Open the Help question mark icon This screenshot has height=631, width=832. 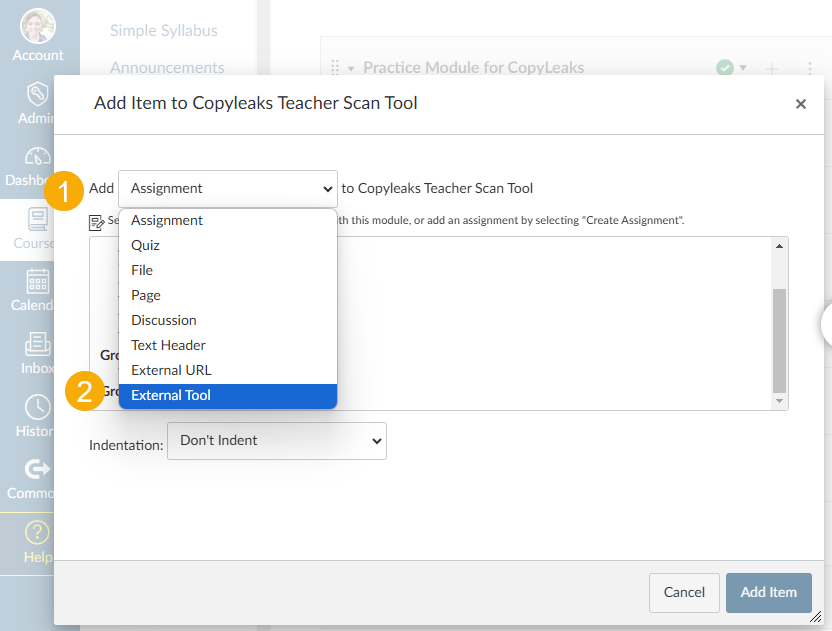pos(37,532)
